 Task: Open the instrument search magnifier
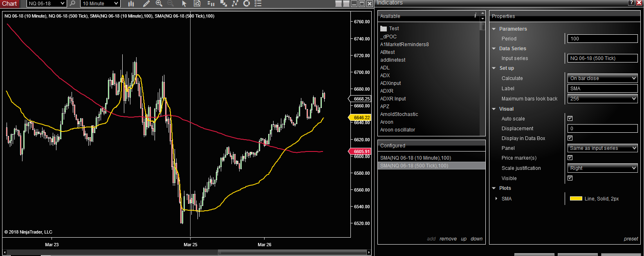click(x=73, y=3)
